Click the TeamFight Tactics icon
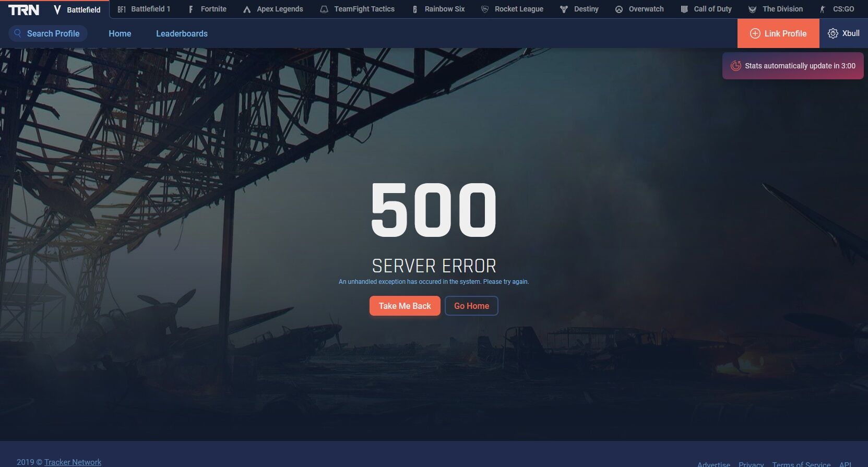This screenshot has width=868, height=467. pos(324,9)
